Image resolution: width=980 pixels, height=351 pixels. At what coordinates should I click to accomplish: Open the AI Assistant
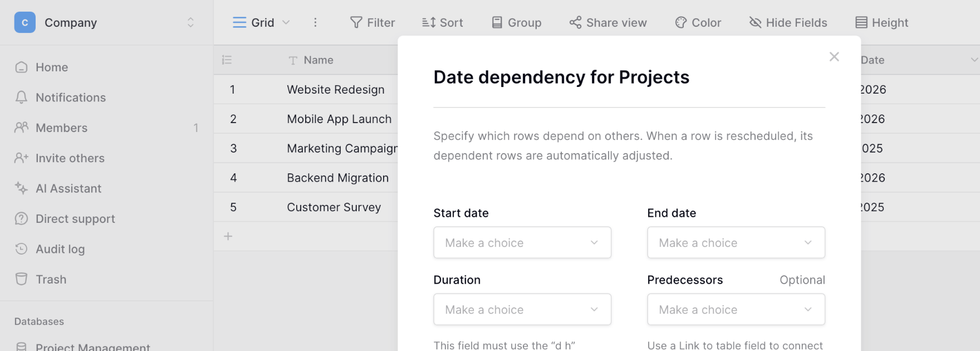click(x=68, y=188)
